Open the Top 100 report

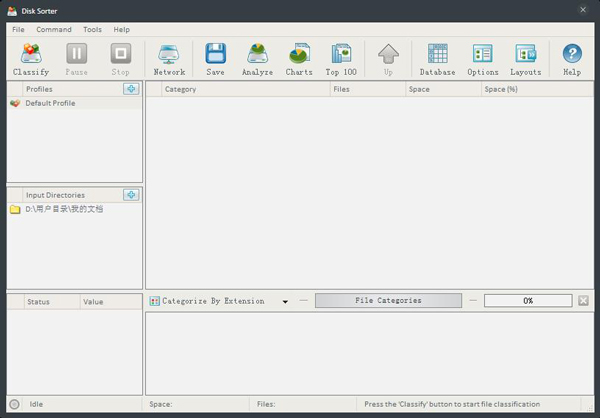click(x=341, y=59)
